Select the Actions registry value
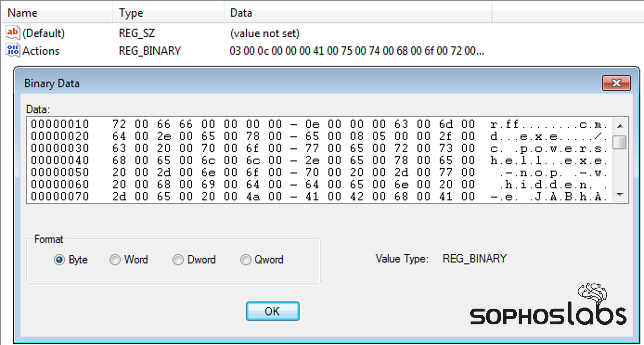The width and height of the screenshot is (644, 345). (x=41, y=51)
